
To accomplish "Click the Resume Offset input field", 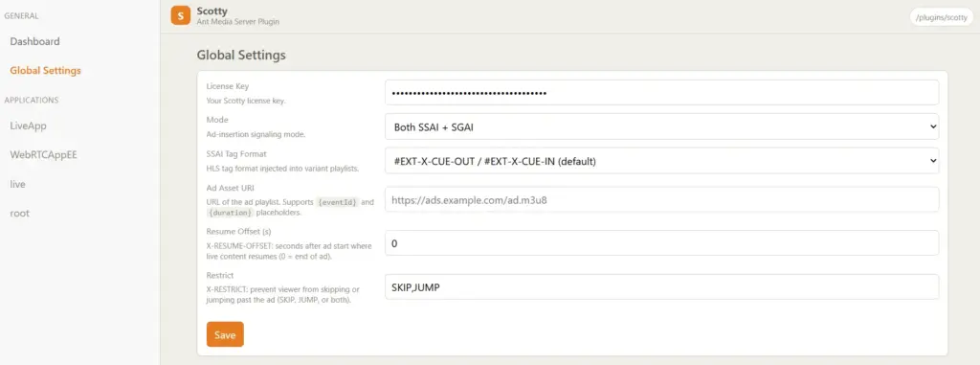I will pyautogui.click(x=662, y=243).
